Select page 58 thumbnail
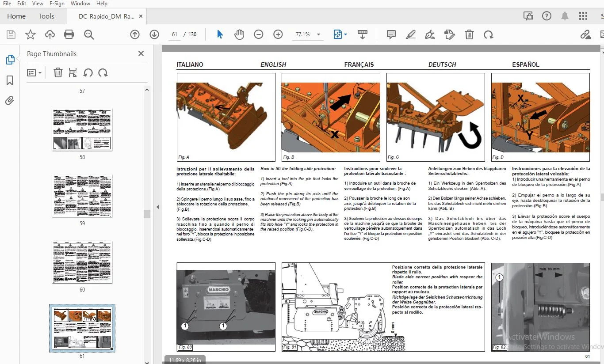This screenshot has width=604, height=364. tap(82, 129)
